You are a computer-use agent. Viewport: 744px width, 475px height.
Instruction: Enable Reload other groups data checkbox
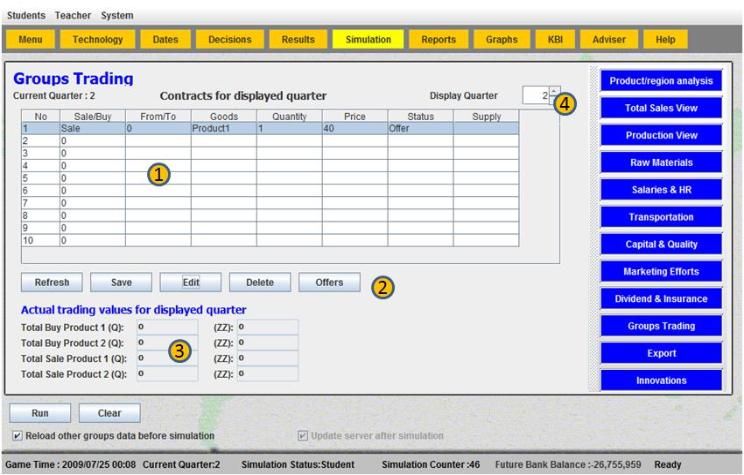tap(20, 436)
